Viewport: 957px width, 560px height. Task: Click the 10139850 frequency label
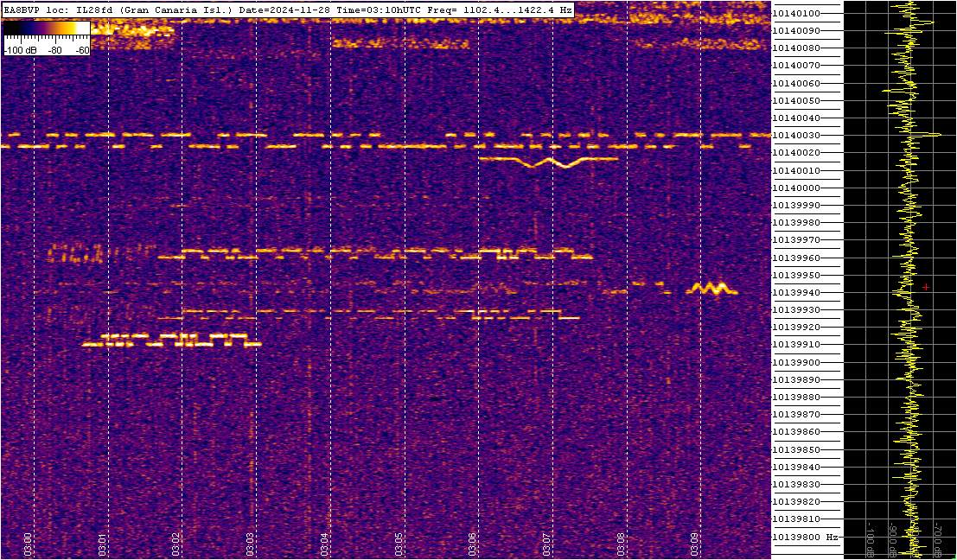[796, 449]
